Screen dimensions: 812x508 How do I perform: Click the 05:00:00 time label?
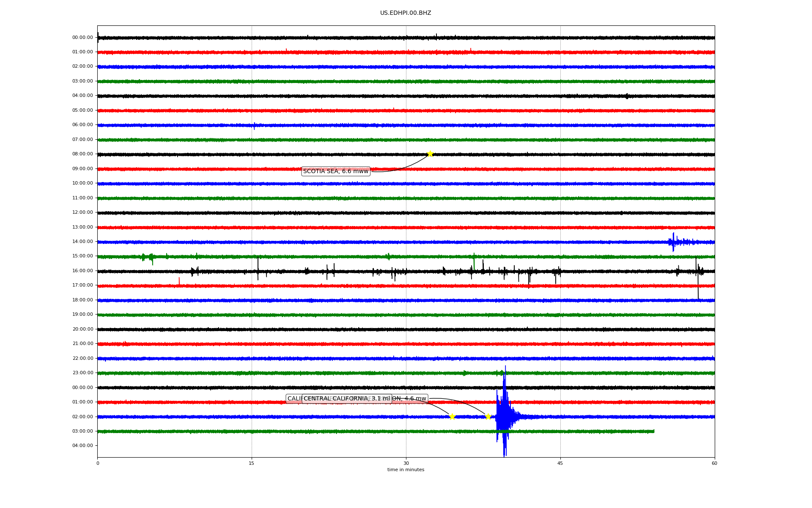pos(82,110)
